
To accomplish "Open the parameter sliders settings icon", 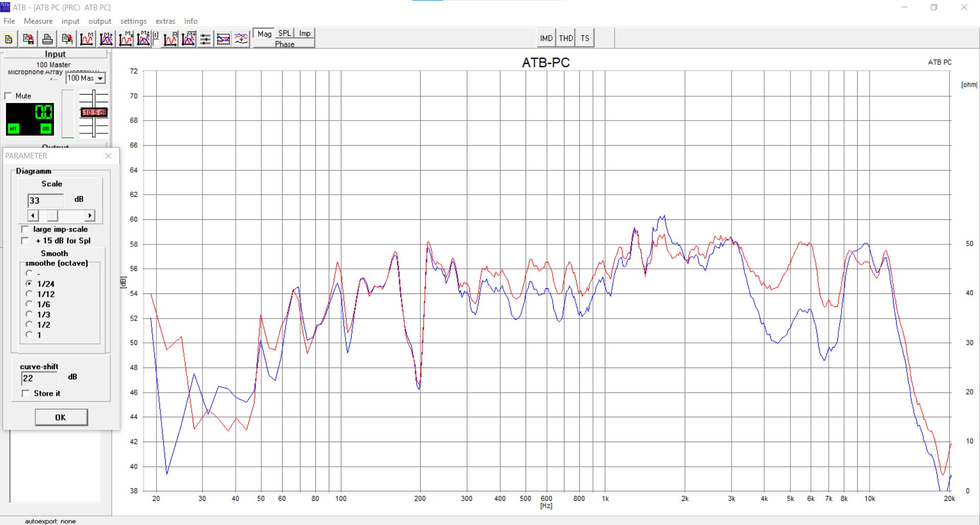I will (205, 39).
